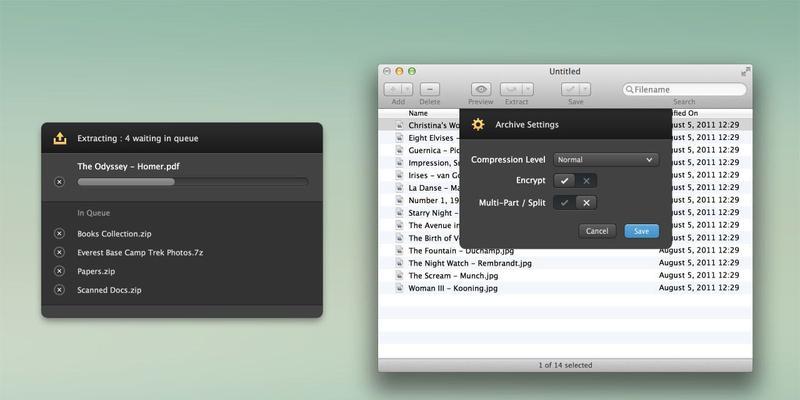The image size is (800, 400).
Task: Disable Encrypt with the X toggle
Action: 587,181
